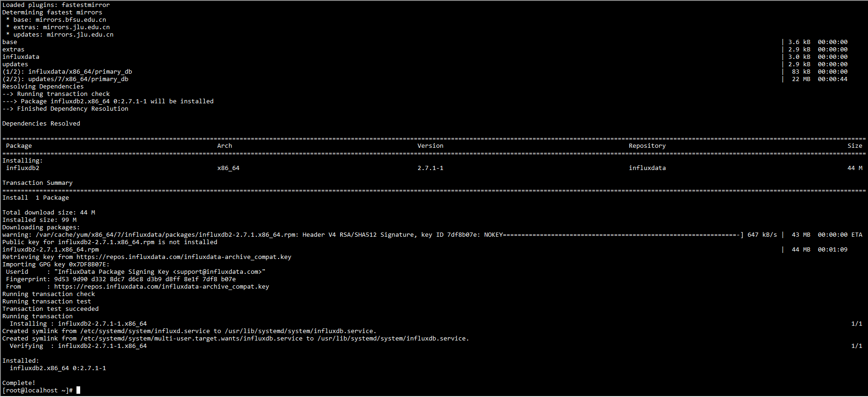
Task: Click the "influxdb2-2.7.1.x86_64.rpm" filename line
Action: 51,250
